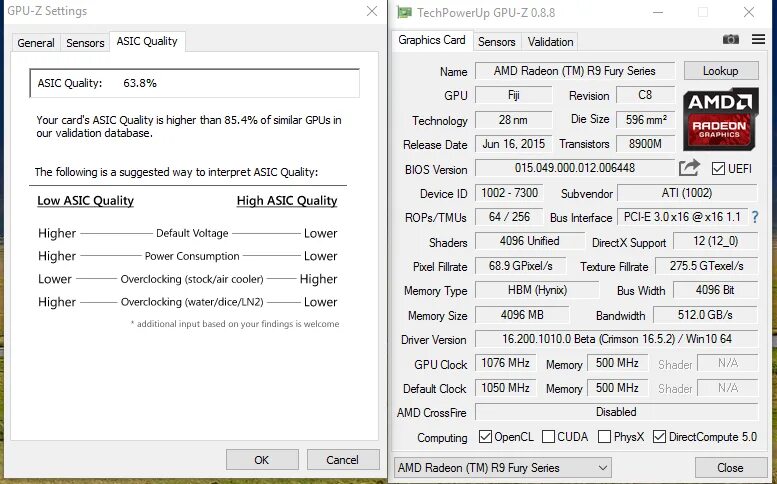Click Overclocking (water/dice/LN2) label

pos(192,302)
